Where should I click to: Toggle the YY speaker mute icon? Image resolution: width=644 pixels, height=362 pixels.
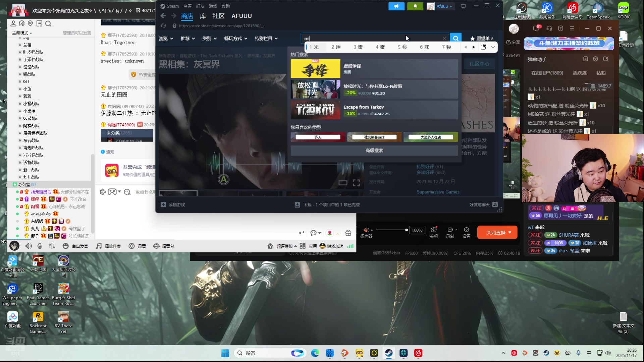(x=29, y=246)
